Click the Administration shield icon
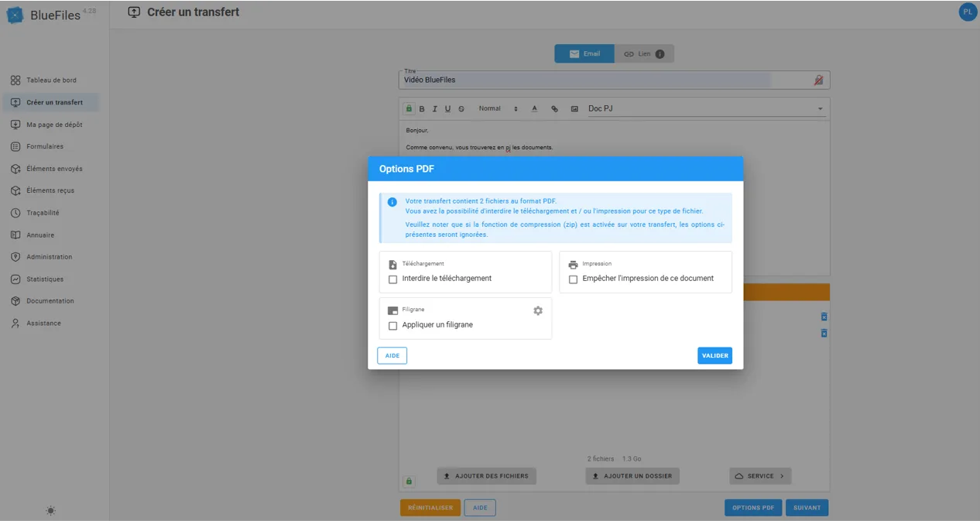 pos(15,257)
